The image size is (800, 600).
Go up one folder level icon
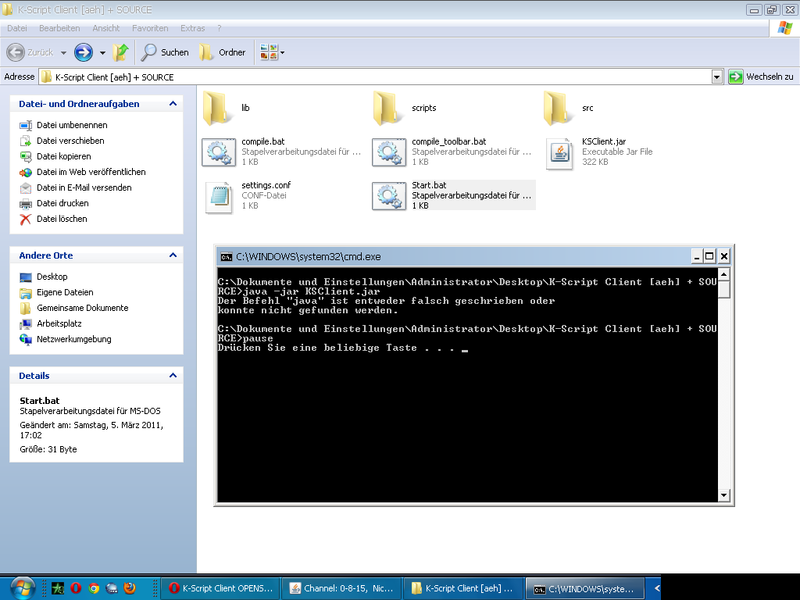point(121,52)
